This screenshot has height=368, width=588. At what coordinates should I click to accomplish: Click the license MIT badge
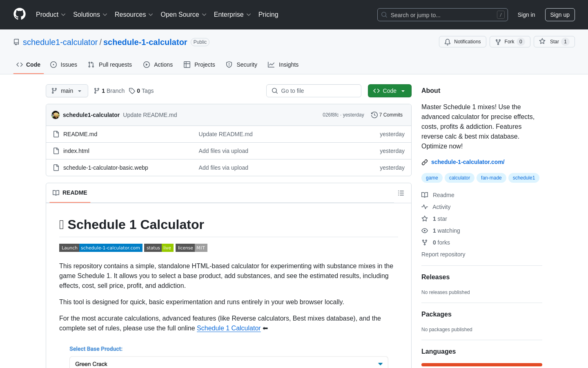tap(192, 248)
